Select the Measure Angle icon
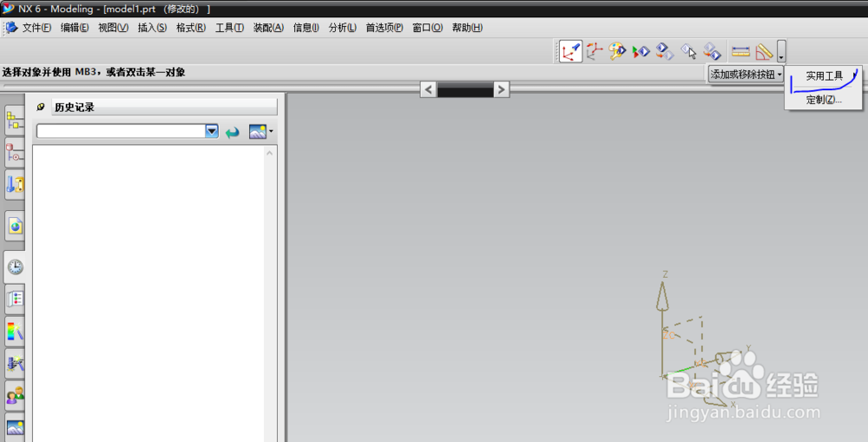This screenshot has height=442, width=868. [764, 51]
